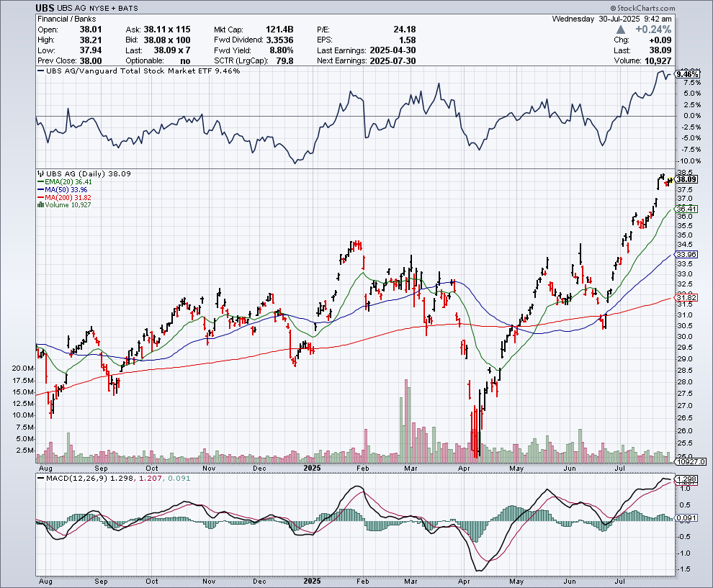Click the date Wednesday 30-Jul-2025 timestamp
This screenshot has height=588, width=713.
611,19
